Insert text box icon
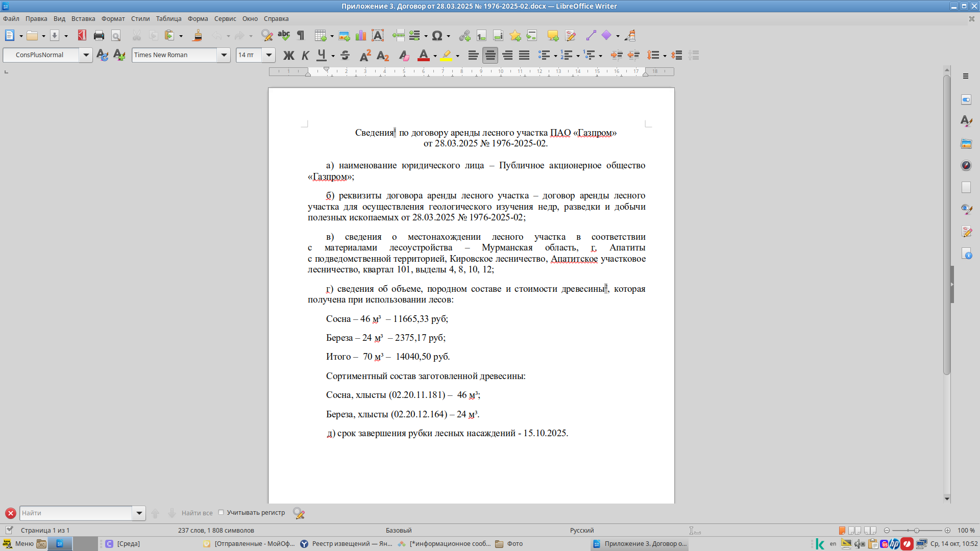This screenshot has width=980, height=551. pos(378,35)
